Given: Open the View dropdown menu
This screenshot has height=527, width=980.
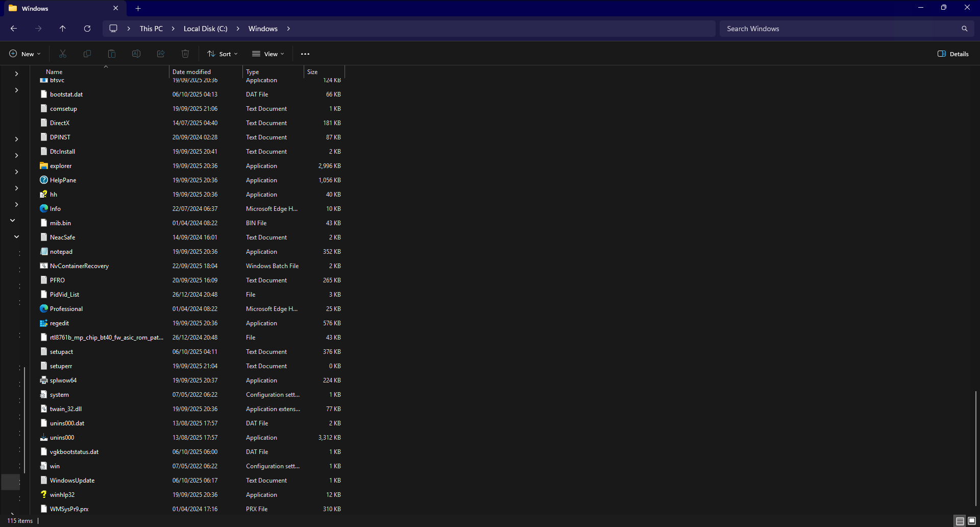Looking at the screenshot, I should coord(268,54).
